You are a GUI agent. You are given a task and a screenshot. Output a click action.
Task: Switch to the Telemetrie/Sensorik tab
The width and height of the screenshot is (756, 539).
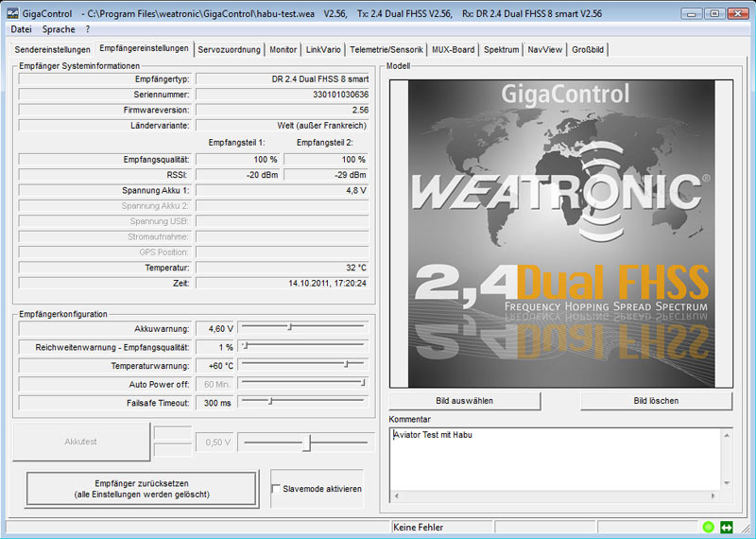(387, 50)
